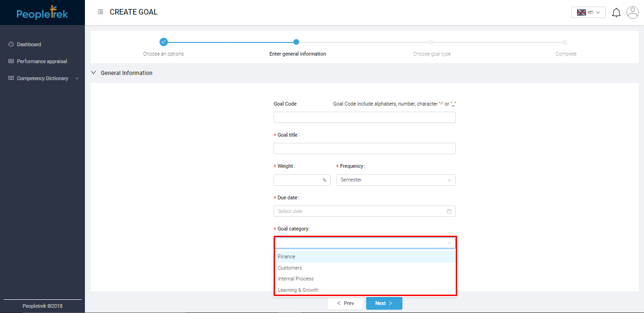Viewport: 644px width, 313px height.
Task: Click the calendar icon in Due date
Action: (449, 211)
